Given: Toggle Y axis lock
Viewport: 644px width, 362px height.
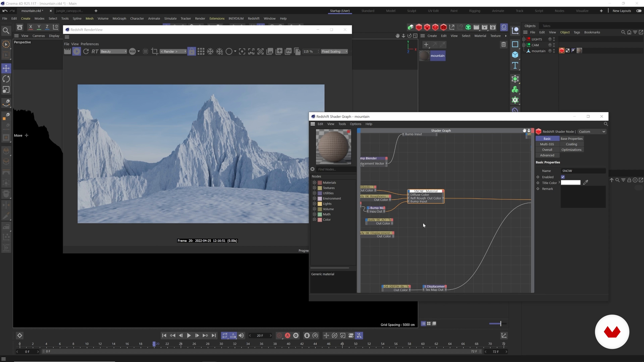Looking at the screenshot, I should (x=39, y=27).
